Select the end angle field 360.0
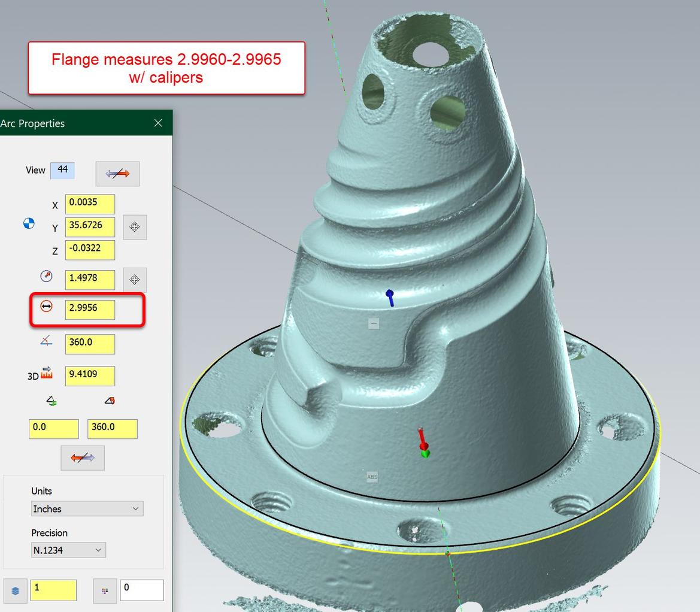 113,429
